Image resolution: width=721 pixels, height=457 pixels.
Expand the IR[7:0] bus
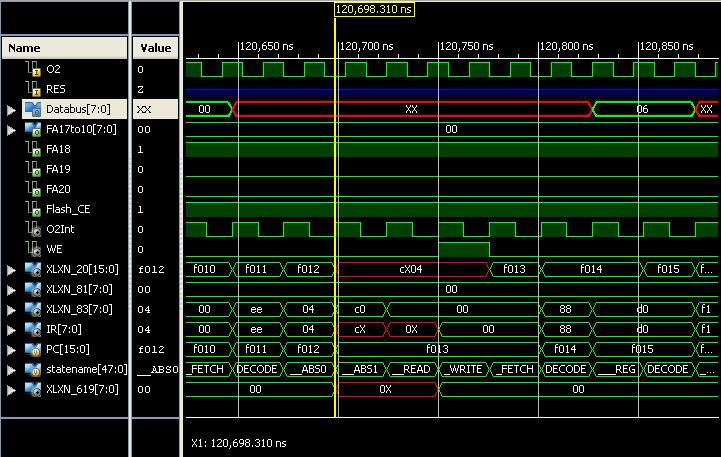pyautogui.click(x=12, y=329)
